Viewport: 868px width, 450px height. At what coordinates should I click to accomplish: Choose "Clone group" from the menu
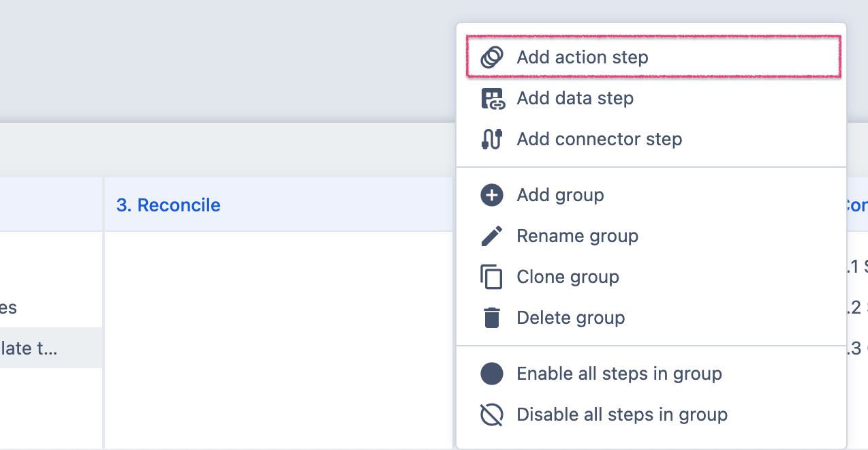(x=568, y=277)
